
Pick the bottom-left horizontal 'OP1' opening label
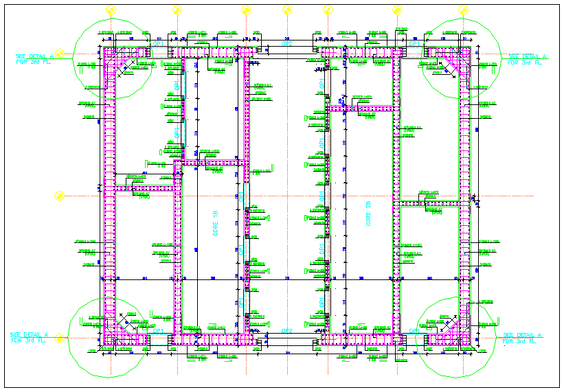pyautogui.click(x=158, y=331)
